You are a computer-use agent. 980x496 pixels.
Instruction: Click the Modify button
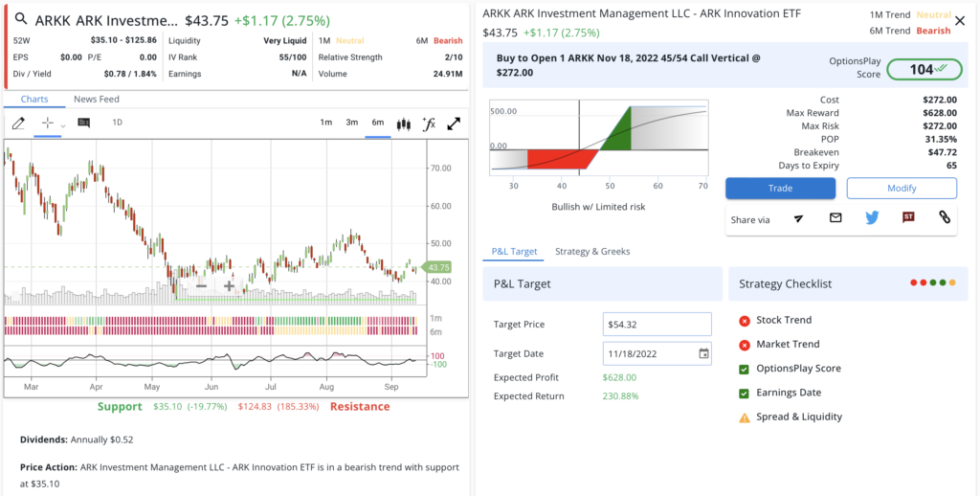point(902,189)
